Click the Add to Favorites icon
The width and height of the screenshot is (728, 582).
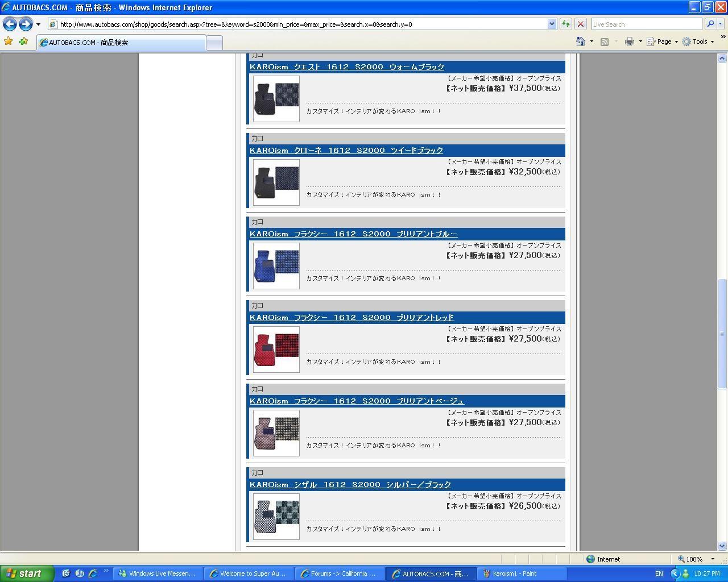click(23, 41)
